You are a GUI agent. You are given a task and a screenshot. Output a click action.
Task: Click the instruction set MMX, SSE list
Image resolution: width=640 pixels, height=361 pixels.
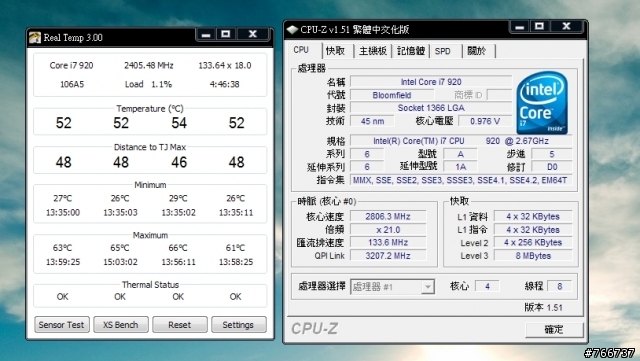pyautogui.click(x=461, y=180)
